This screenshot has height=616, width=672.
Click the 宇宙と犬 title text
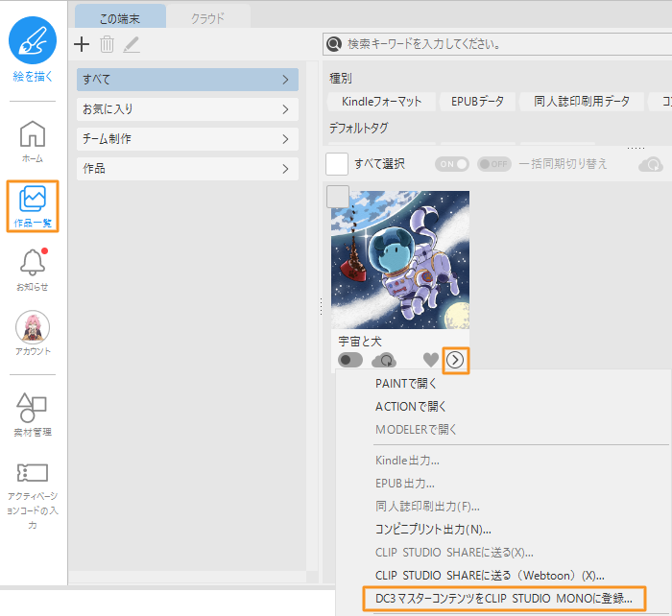(x=360, y=342)
